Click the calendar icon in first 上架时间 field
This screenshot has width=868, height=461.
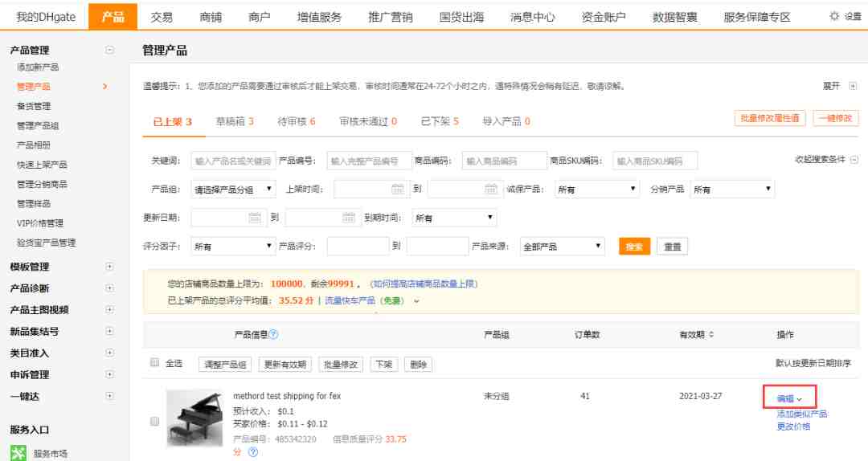click(x=398, y=189)
